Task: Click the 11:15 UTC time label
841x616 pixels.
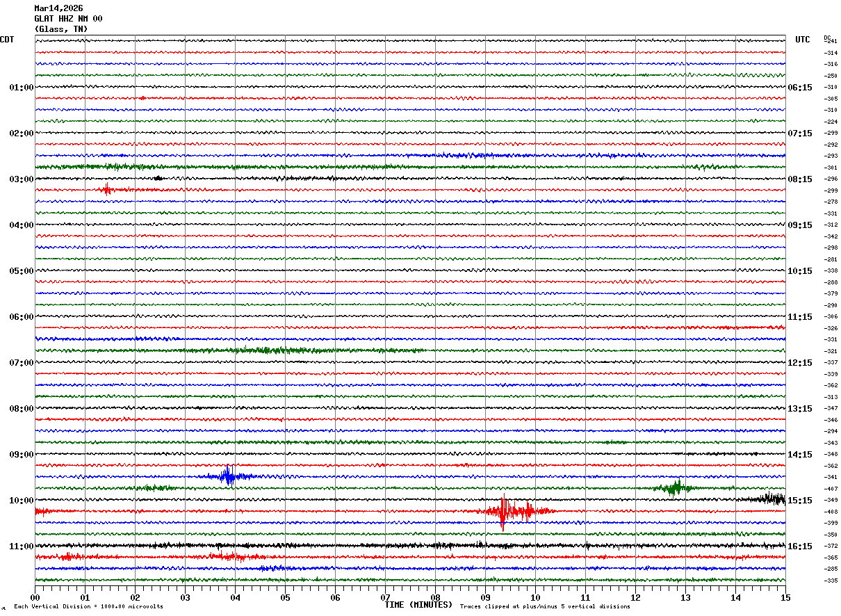Action: [x=800, y=317]
